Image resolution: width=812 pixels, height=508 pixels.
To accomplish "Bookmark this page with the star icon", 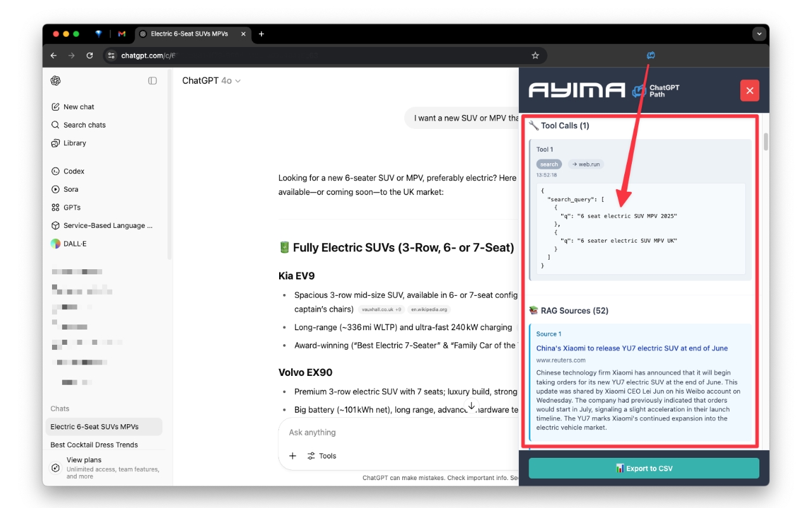I will click(535, 55).
